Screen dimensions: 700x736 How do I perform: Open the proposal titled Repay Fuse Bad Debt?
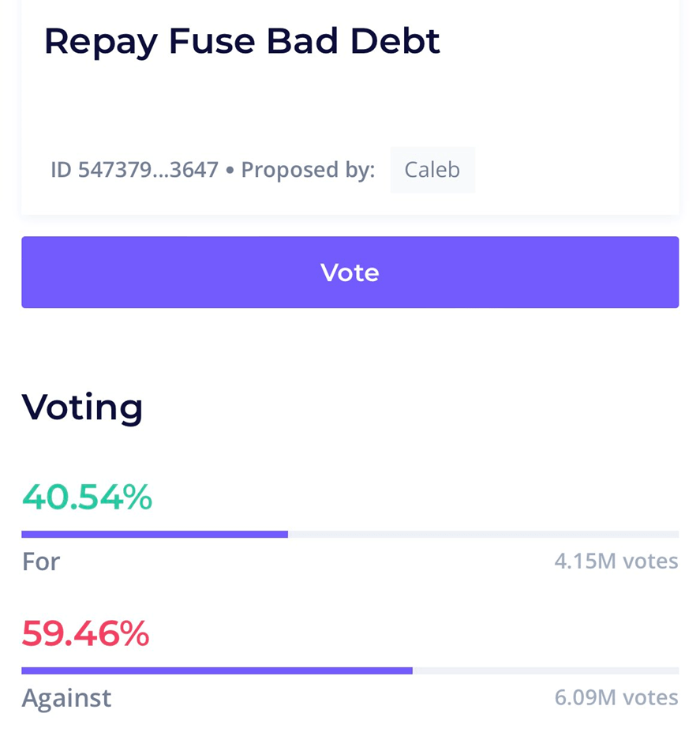click(x=242, y=41)
